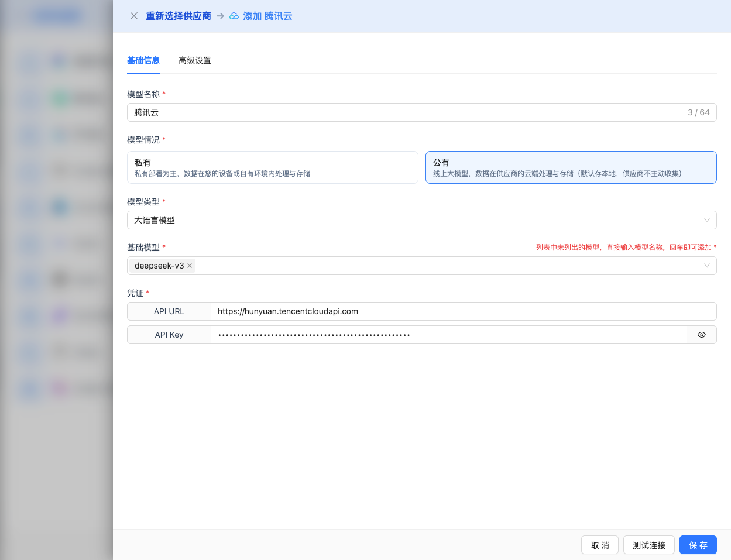The image size is (731, 560).
Task: Select the 公有 public model option
Action: coord(571,167)
